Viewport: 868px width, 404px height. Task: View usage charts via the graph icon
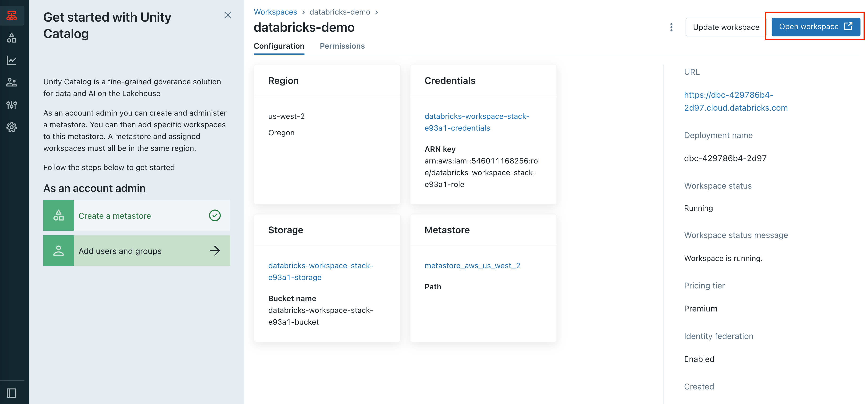(12, 60)
